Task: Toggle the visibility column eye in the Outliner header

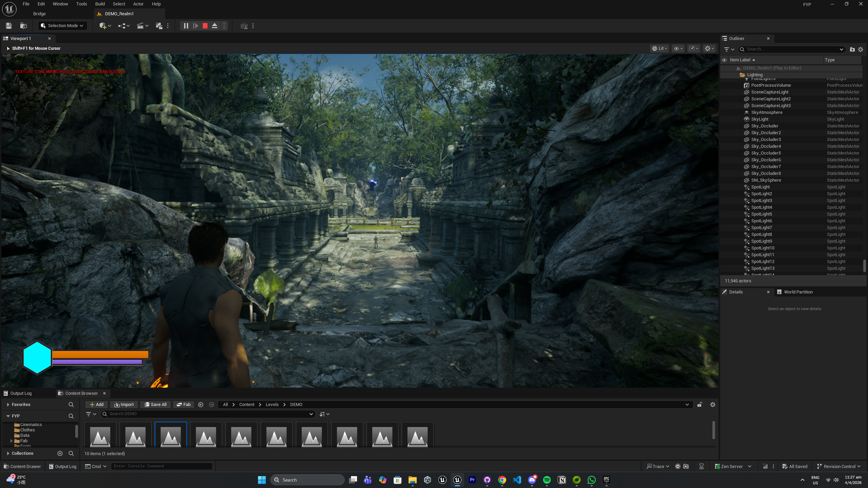Action: pos(724,60)
